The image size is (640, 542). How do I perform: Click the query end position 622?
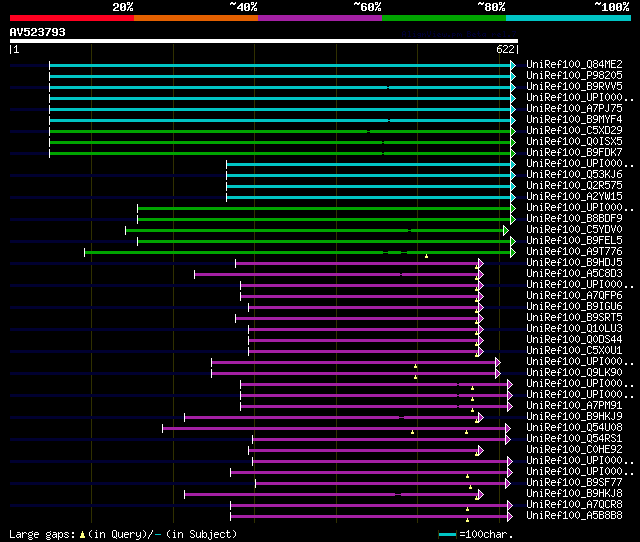tap(505, 49)
